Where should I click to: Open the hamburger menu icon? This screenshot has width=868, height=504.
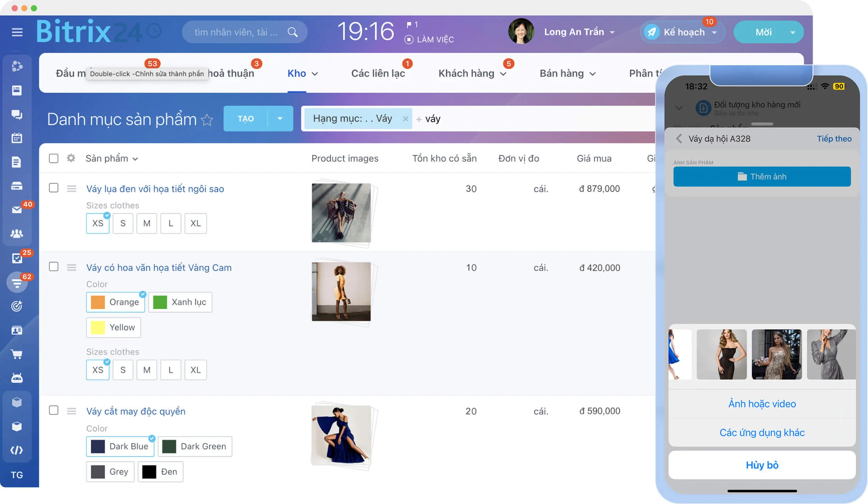pyautogui.click(x=17, y=32)
